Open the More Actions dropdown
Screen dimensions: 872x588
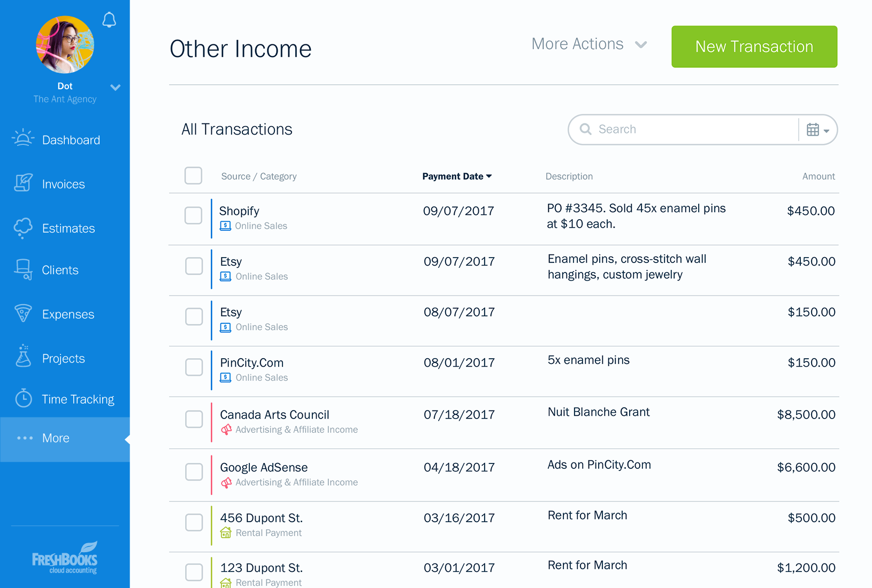point(590,44)
